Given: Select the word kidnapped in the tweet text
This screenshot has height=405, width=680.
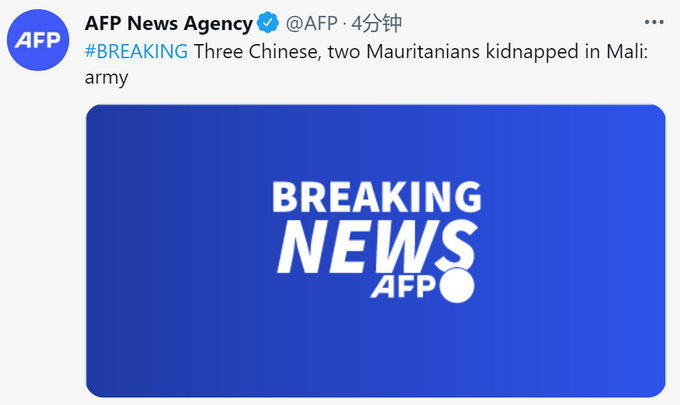Looking at the screenshot, I should click(x=532, y=52).
